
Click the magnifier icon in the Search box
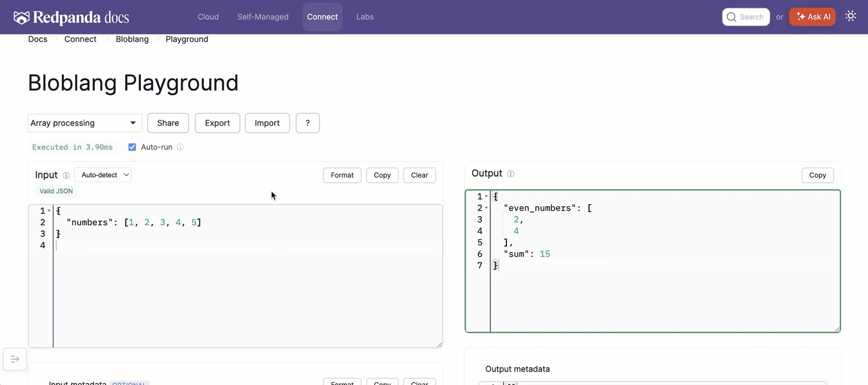coord(731,17)
